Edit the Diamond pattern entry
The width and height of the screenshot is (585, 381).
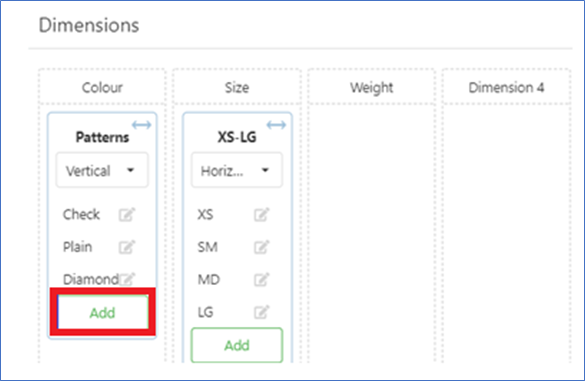click(127, 279)
